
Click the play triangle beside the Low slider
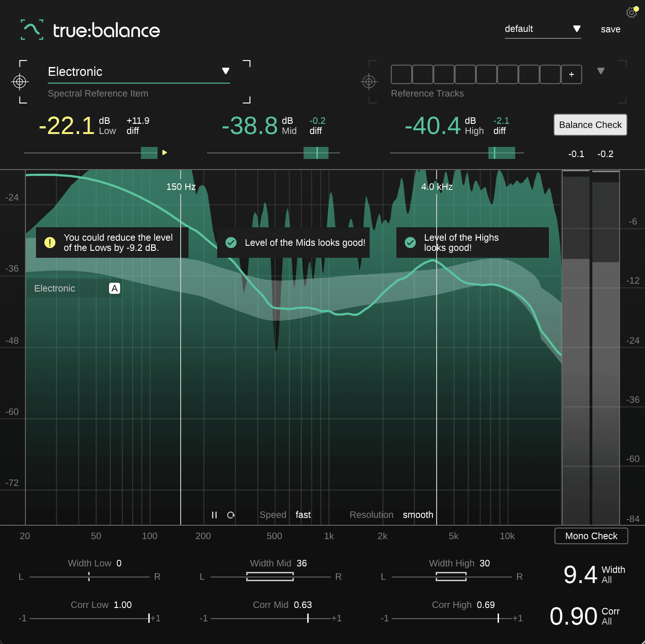(x=165, y=152)
